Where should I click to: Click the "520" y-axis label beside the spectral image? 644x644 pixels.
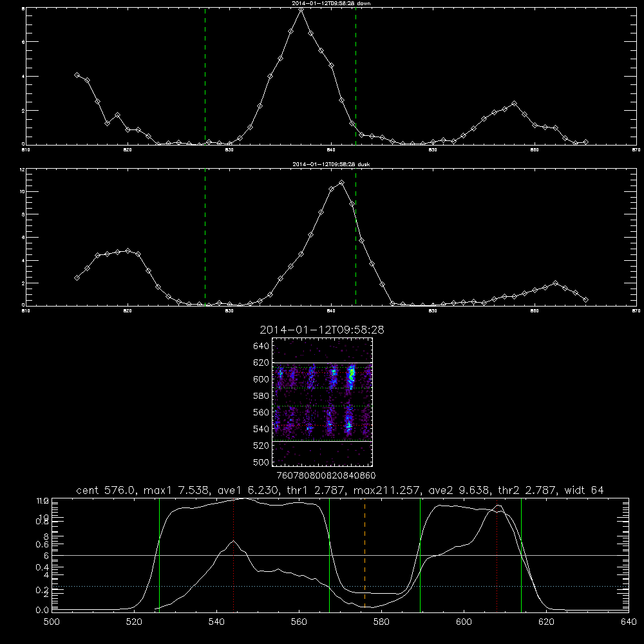pyautogui.click(x=261, y=446)
